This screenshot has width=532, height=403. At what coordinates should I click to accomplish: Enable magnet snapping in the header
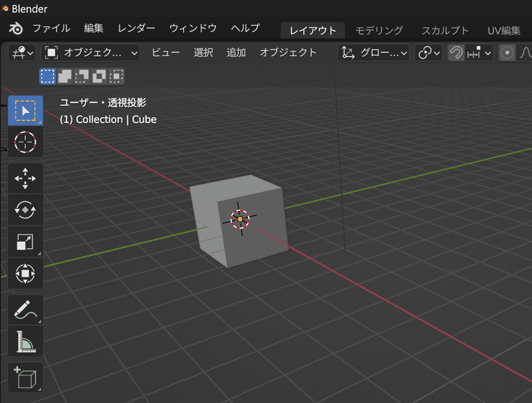pyautogui.click(x=458, y=53)
